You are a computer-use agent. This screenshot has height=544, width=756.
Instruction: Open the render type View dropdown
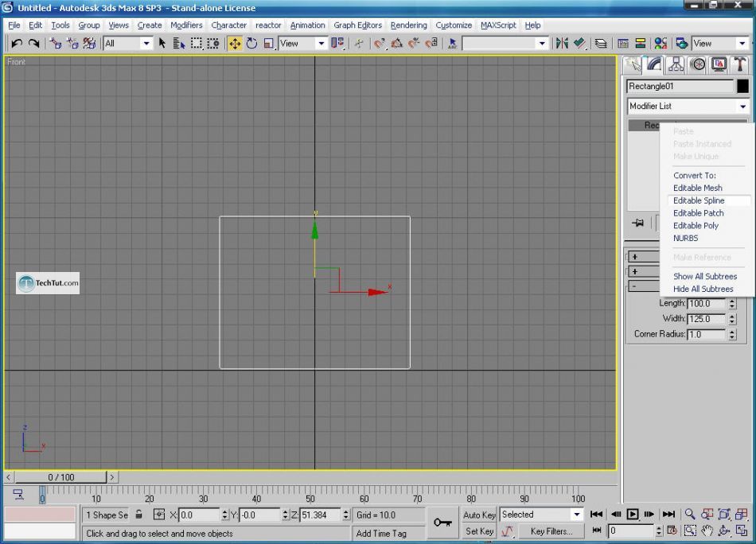pyautogui.click(x=742, y=44)
